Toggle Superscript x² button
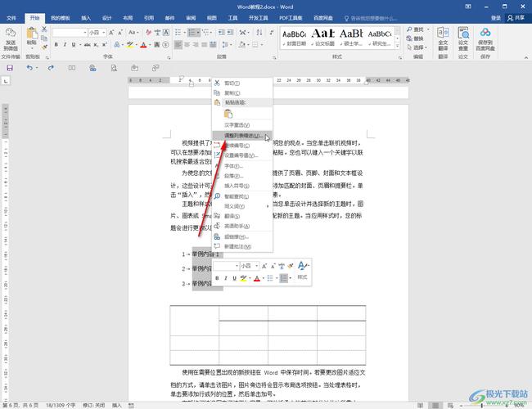The image size is (532, 409). pyautogui.click(x=105, y=44)
